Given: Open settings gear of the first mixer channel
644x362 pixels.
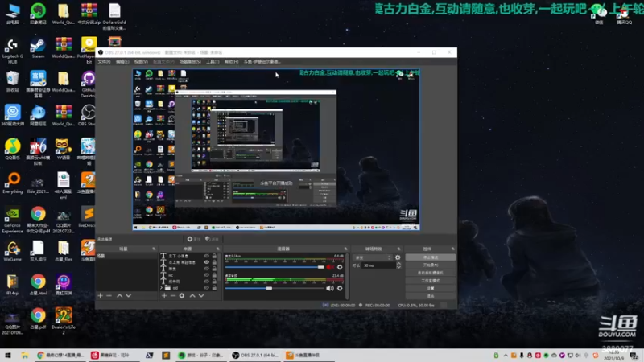Looking at the screenshot, I should coord(340,267).
